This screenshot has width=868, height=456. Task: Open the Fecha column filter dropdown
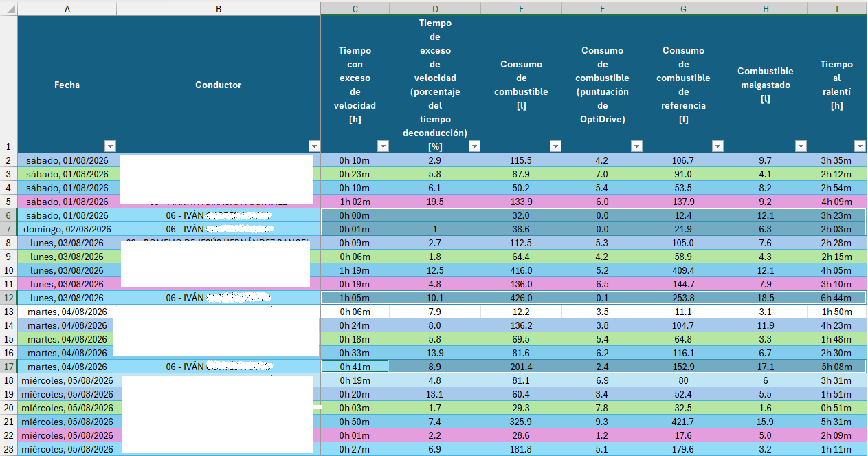click(x=110, y=146)
